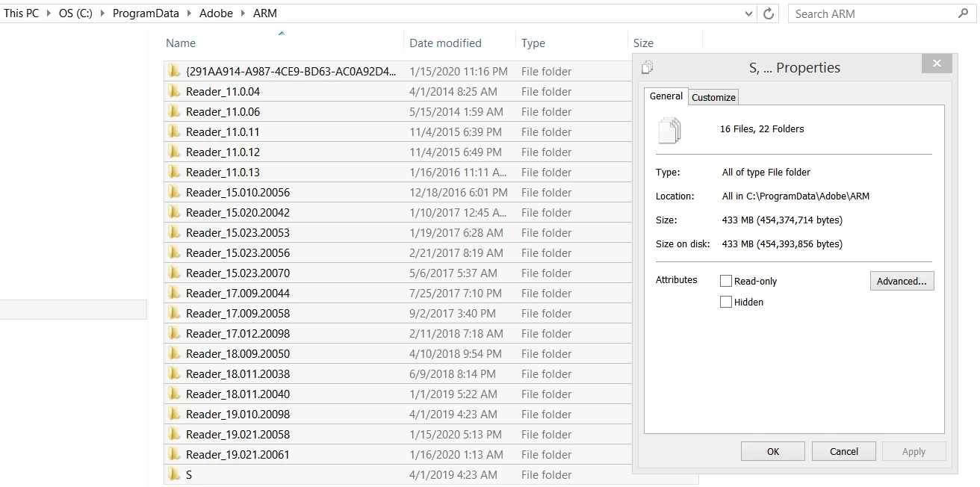Click the Reader_15.023.20056 folder icon
The width and height of the screenshot is (980, 487).
point(174,252)
